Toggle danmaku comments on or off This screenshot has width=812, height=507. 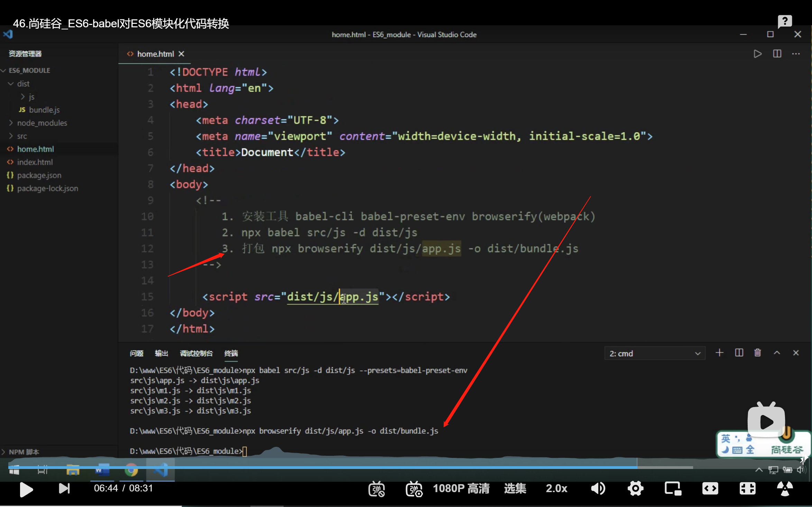pyautogui.click(x=377, y=489)
